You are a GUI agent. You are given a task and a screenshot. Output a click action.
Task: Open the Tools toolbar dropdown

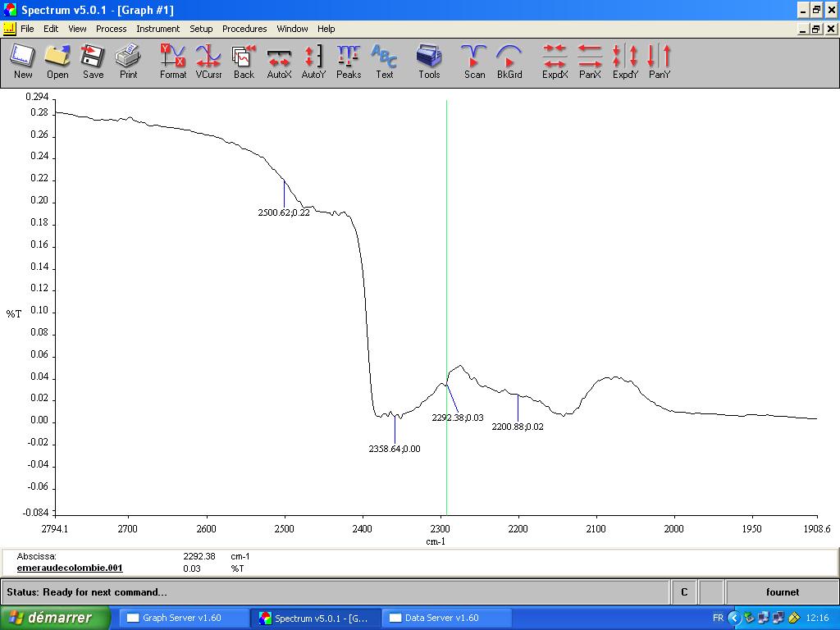tap(429, 62)
